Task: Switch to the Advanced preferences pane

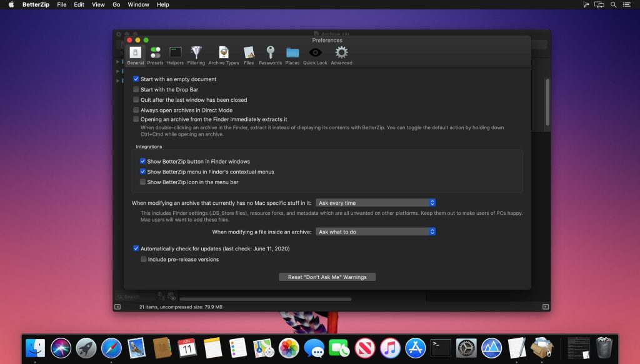Action: tap(341, 54)
